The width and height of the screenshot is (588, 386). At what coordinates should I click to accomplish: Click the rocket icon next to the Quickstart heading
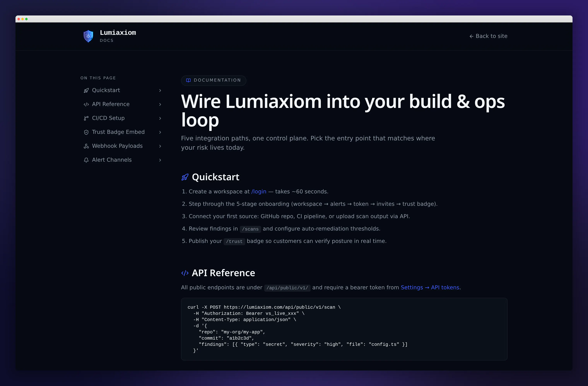[185, 177]
